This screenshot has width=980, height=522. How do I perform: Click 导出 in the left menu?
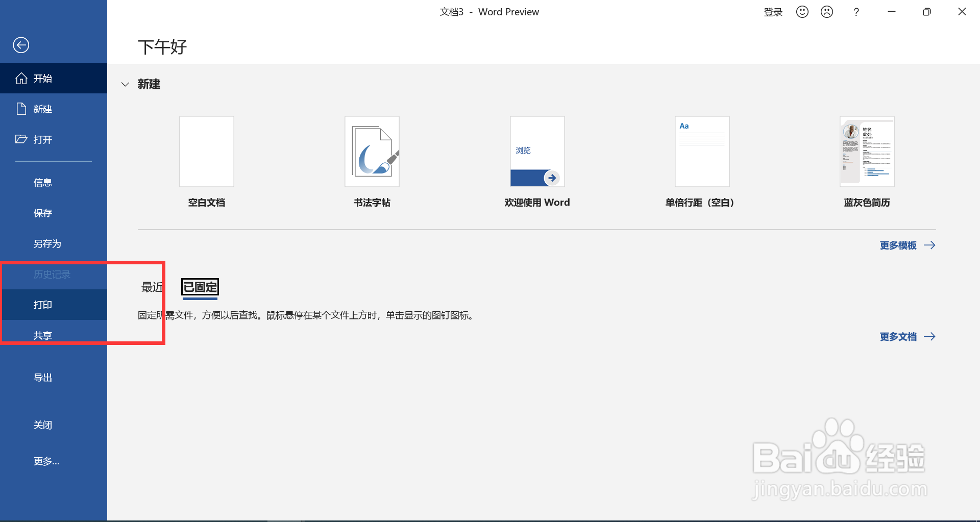[54, 378]
